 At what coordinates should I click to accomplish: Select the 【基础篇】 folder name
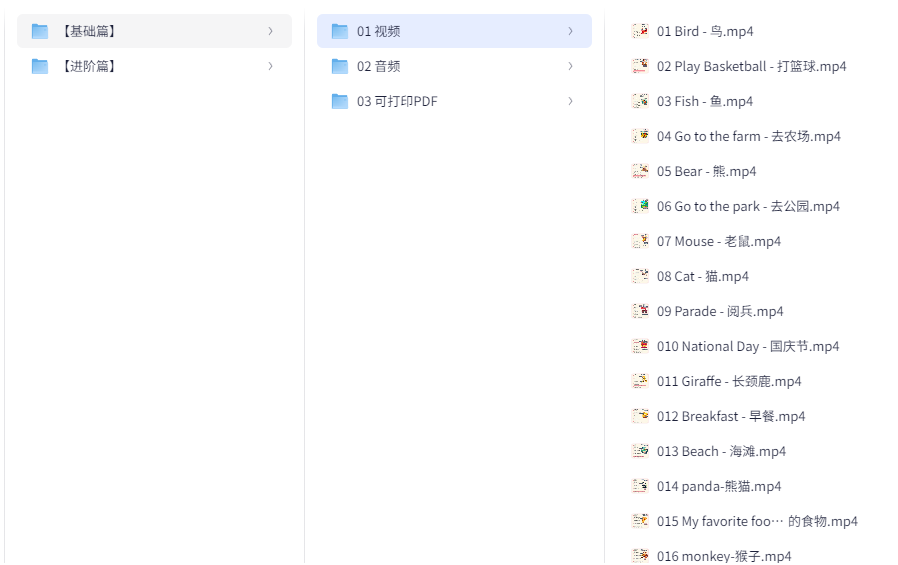89,31
